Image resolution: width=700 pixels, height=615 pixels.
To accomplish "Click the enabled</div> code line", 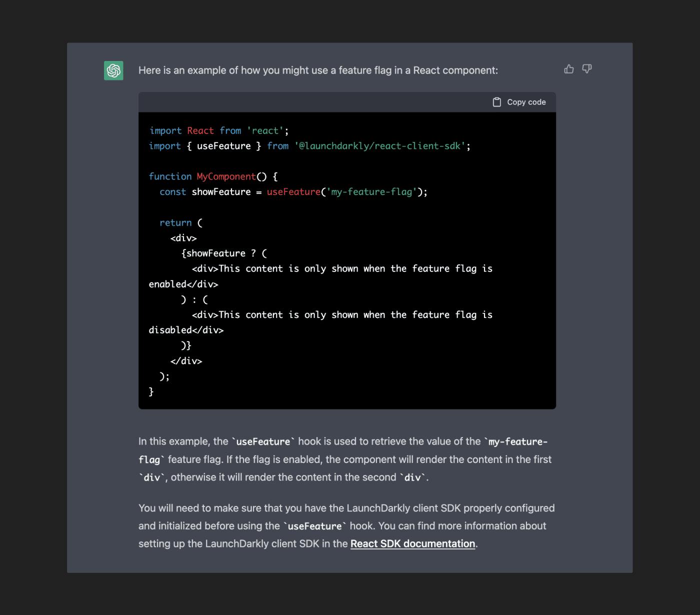I will tap(183, 284).
